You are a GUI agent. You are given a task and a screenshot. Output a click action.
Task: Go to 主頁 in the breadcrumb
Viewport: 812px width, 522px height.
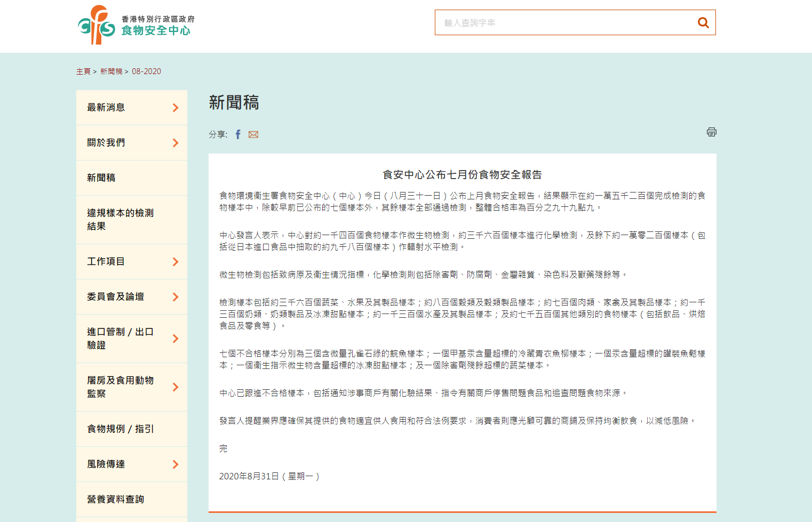pos(83,71)
